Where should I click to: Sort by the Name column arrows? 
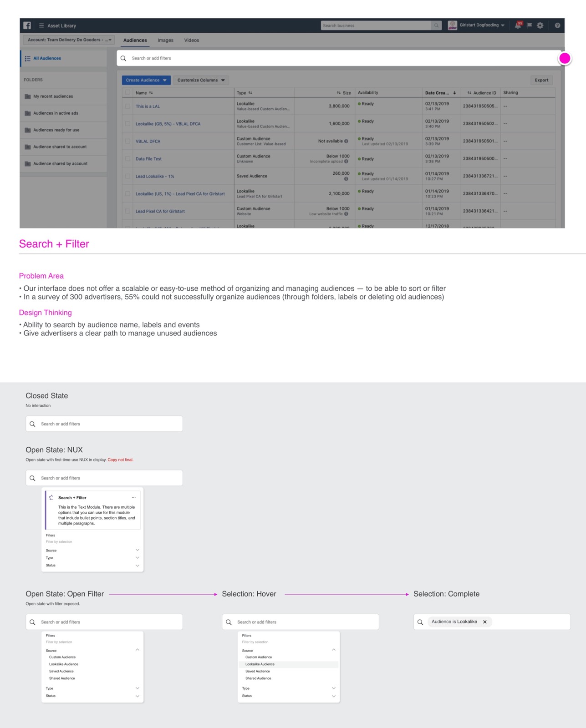tap(151, 93)
